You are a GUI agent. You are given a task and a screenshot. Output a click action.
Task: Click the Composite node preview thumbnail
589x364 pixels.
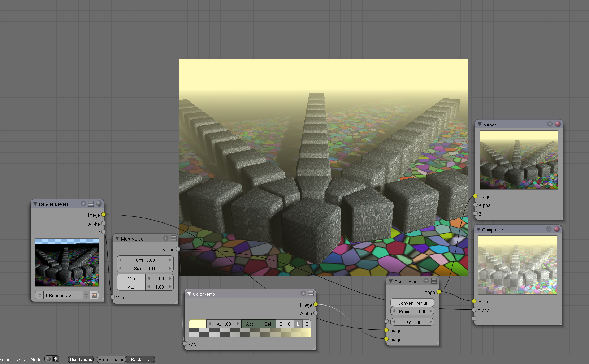[517, 265]
